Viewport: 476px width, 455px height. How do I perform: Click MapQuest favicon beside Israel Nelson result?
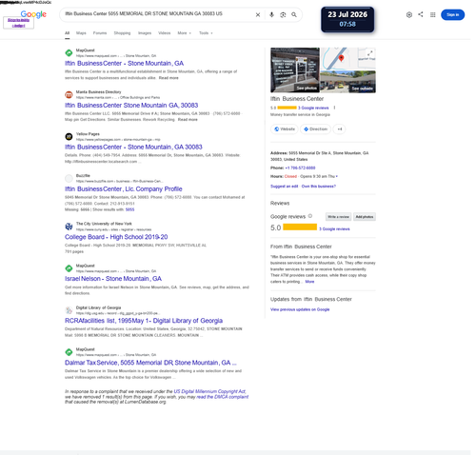[x=69, y=268]
